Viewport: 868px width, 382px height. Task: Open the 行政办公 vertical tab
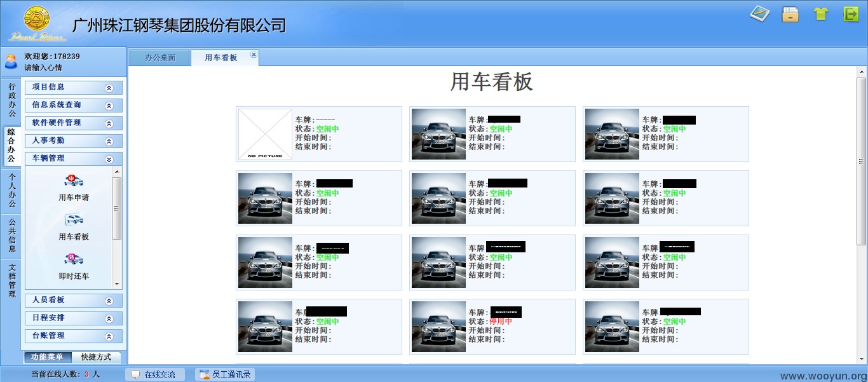12,100
